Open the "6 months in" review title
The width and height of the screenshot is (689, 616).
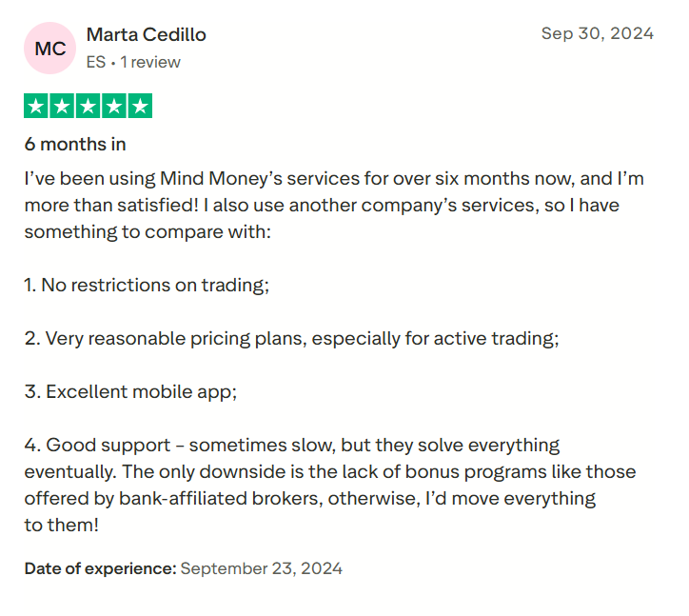point(75,145)
